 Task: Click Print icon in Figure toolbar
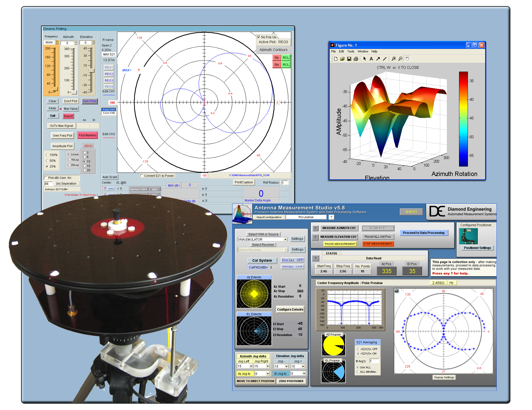click(x=356, y=59)
